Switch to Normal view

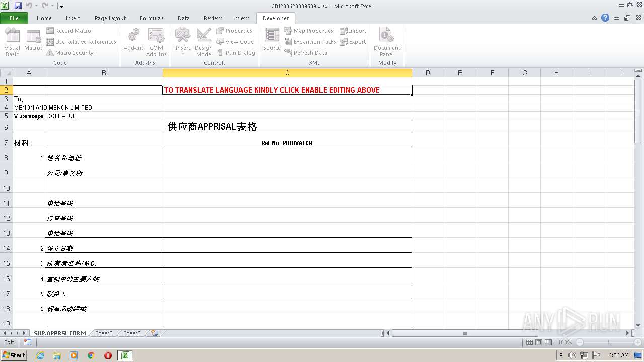pos(529,342)
